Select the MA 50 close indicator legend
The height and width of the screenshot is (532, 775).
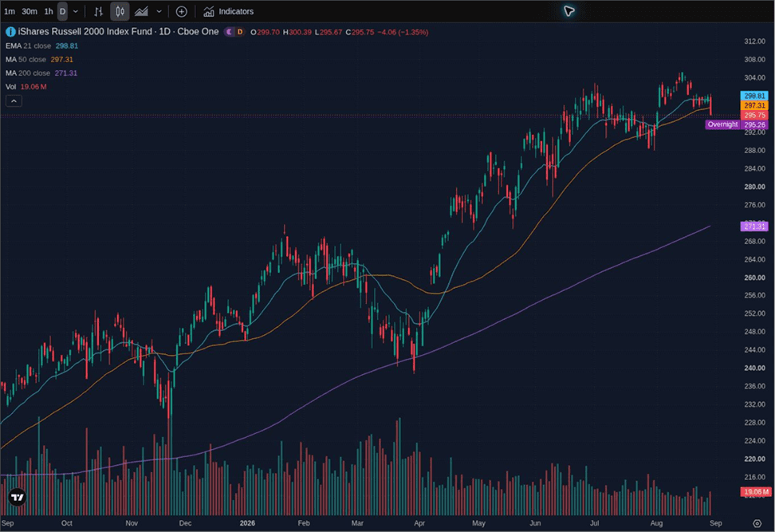[x=39, y=59]
